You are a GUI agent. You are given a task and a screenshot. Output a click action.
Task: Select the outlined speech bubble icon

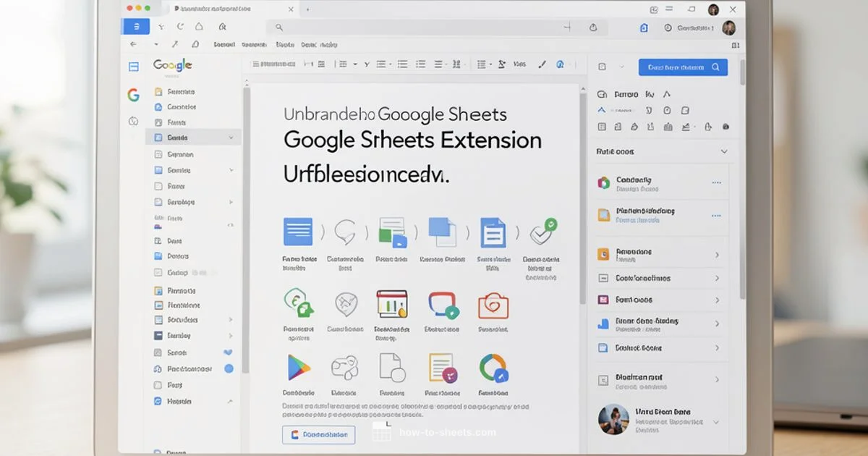(x=344, y=232)
